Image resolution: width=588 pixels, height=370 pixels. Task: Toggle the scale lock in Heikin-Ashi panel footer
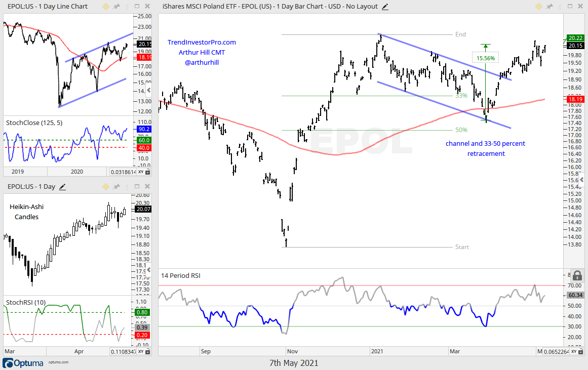pos(148,351)
